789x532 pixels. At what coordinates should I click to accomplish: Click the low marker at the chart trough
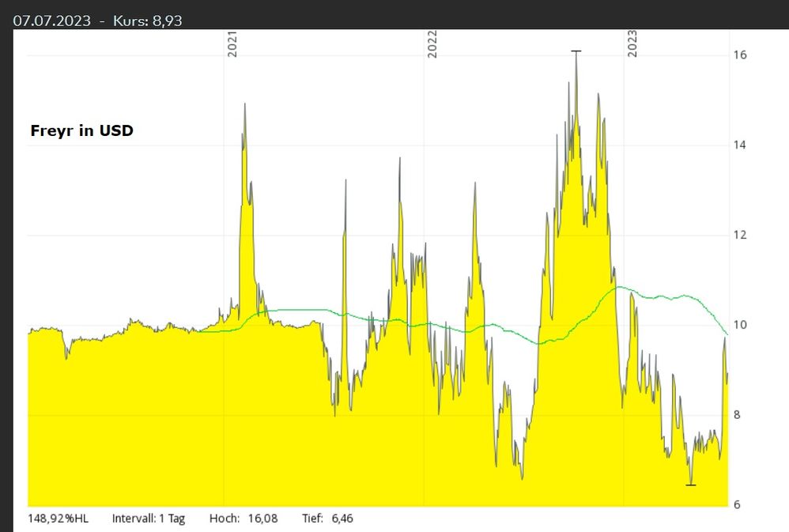(690, 485)
